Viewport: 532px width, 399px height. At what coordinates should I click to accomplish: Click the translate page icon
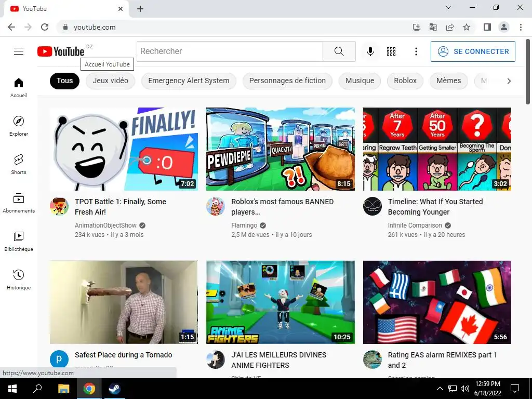tap(433, 27)
